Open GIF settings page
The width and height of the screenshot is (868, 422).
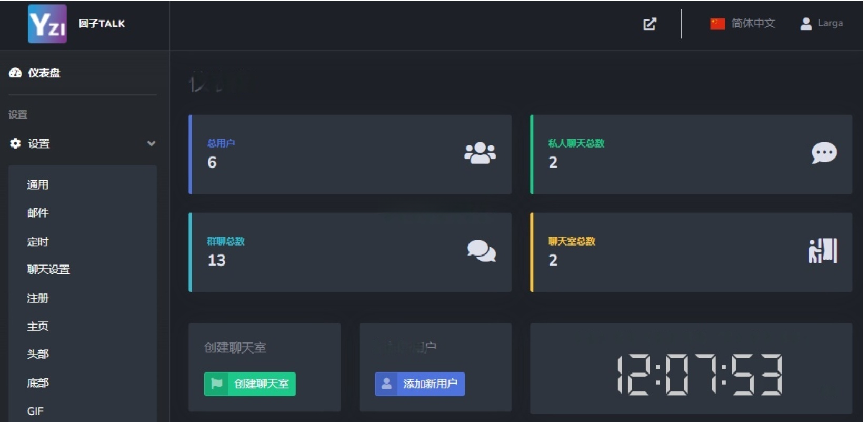35,411
